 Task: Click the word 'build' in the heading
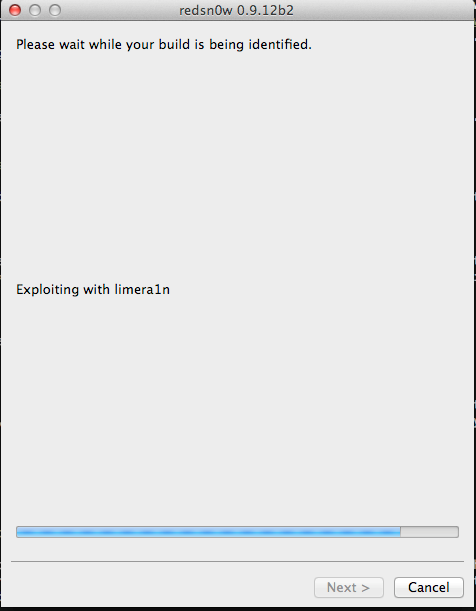174,44
